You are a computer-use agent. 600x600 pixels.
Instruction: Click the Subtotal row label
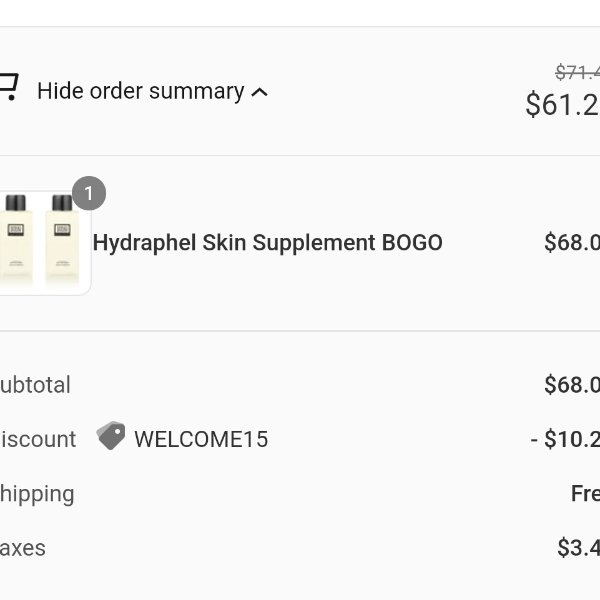tap(35, 385)
